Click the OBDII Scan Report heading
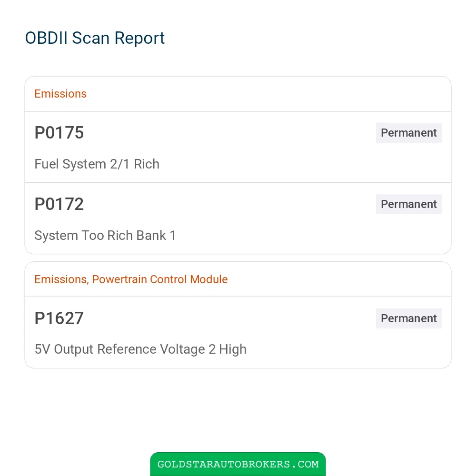Screen dimensions: 476x476 (95, 38)
